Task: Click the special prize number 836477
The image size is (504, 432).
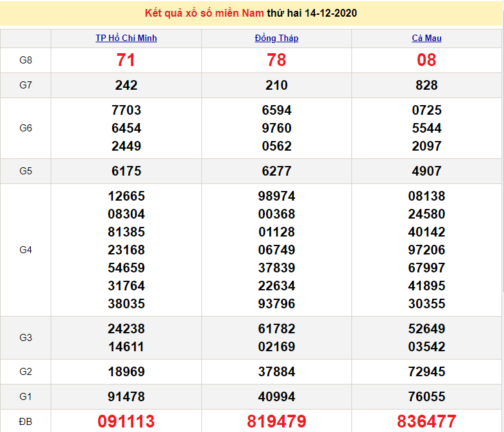Action: [426, 421]
